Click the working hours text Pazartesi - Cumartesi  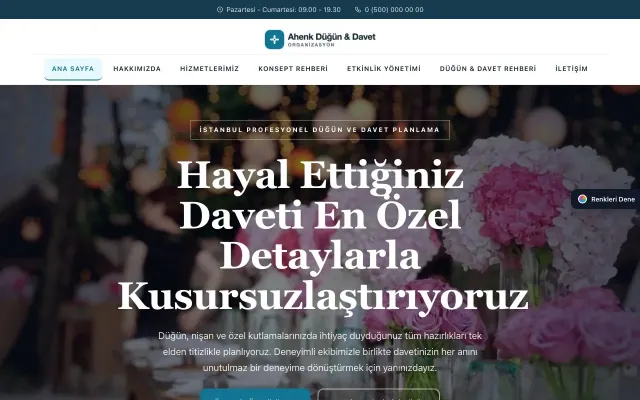[283, 9]
